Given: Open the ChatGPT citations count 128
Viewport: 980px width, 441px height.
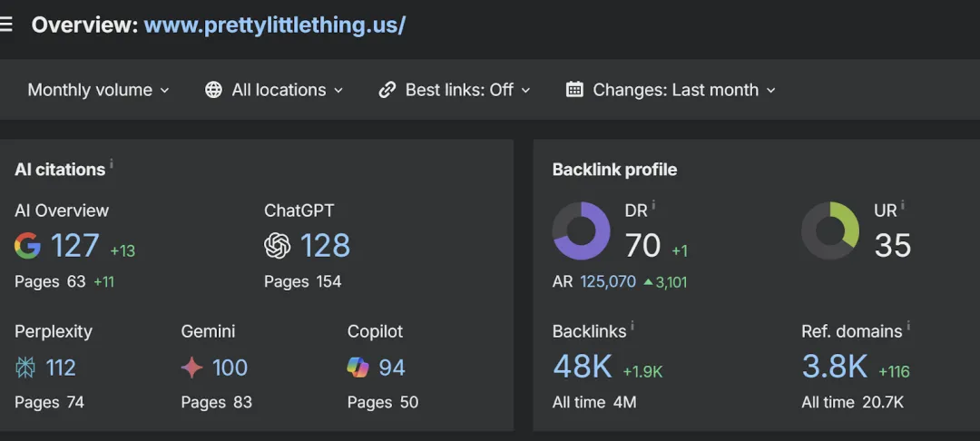Looking at the screenshot, I should click(x=325, y=246).
